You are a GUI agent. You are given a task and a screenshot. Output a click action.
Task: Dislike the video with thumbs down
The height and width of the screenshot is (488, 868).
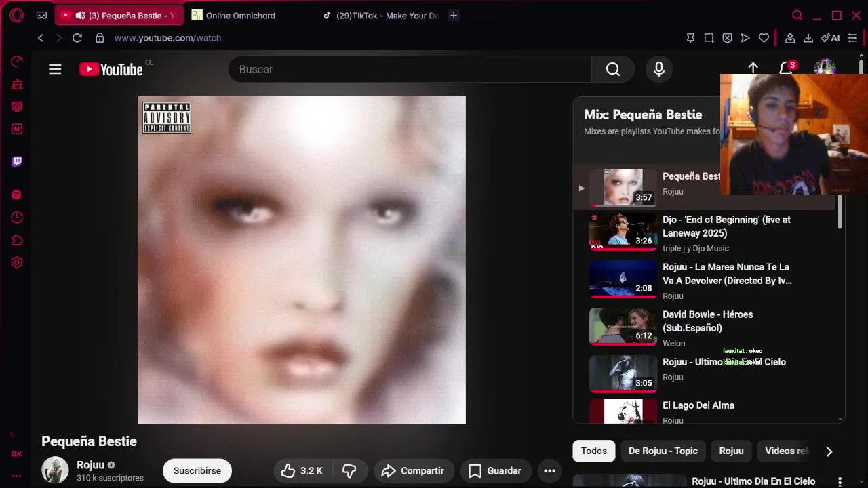350,470
